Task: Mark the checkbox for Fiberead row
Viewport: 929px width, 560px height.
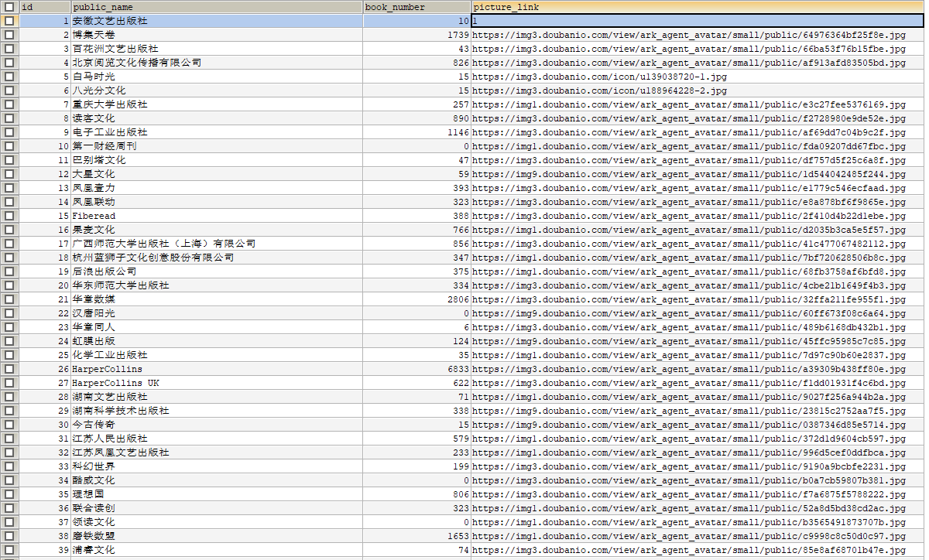Action: pyautogui.click(x=9, y=216)
